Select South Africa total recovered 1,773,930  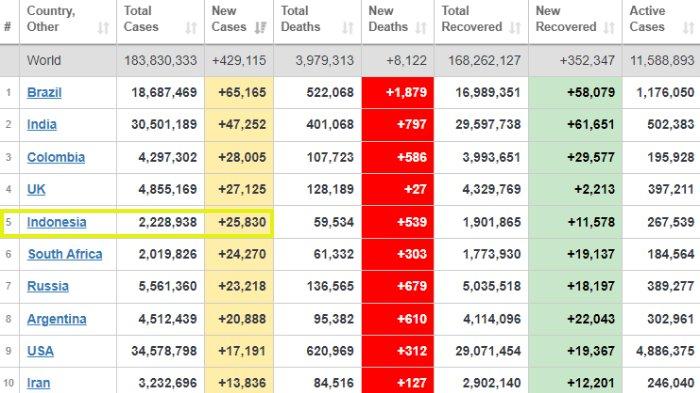[x=492, y=254]
